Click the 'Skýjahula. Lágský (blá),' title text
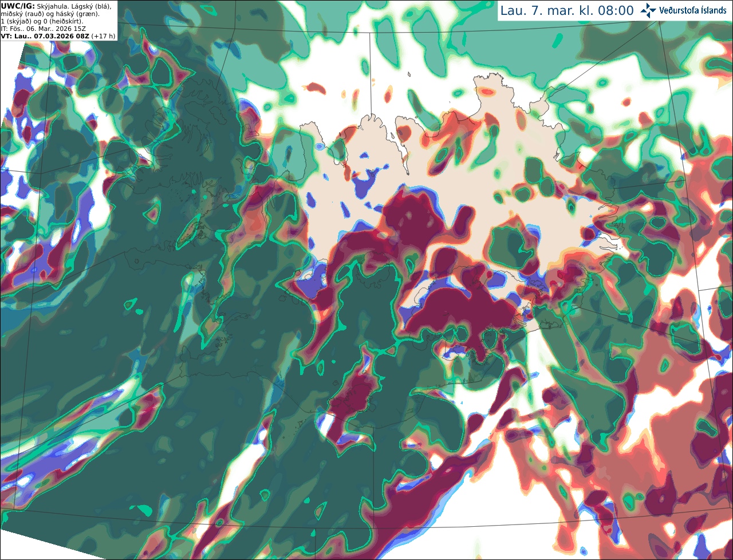This screenshot has height=560, width=733. pos(74,6)
